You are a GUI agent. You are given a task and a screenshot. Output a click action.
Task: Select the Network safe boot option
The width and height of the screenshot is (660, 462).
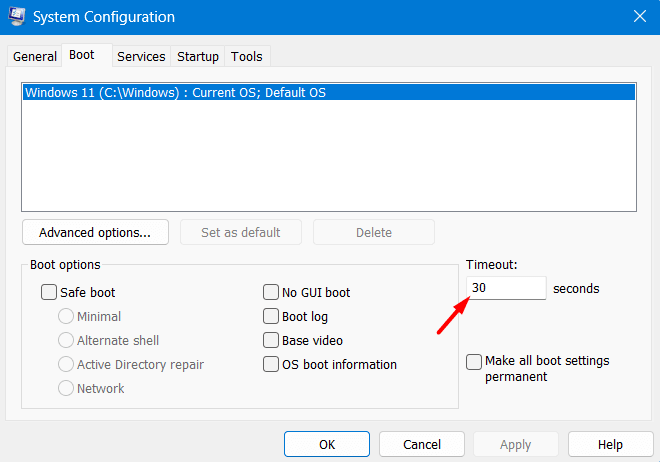66,388
